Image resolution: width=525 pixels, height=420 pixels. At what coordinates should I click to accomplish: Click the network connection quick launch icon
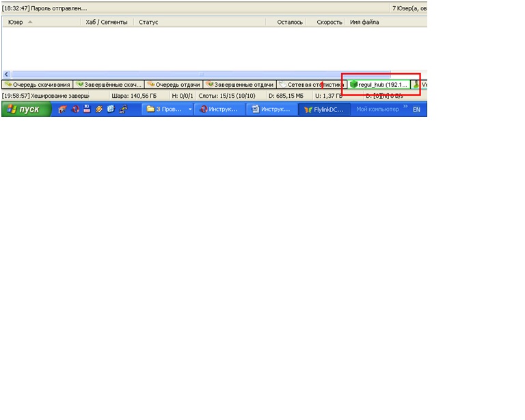[x=123, y=109]
